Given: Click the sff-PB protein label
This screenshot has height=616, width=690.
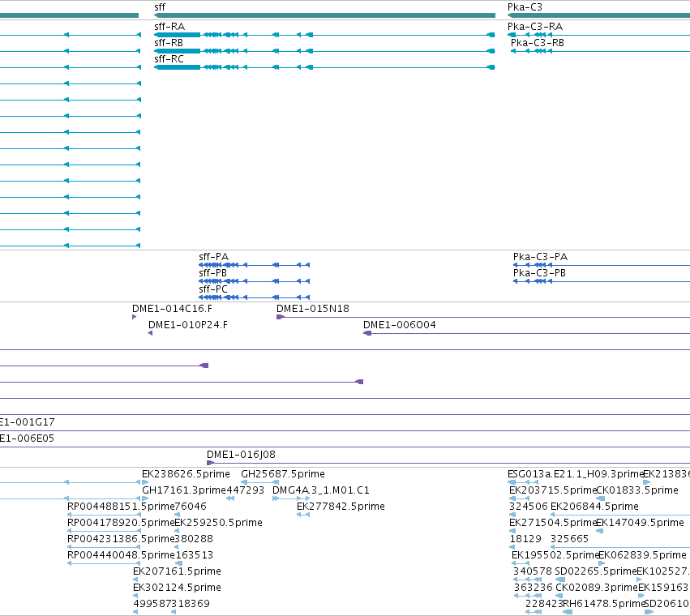Looking at the screenshot, I should click(x=212, y=273).
